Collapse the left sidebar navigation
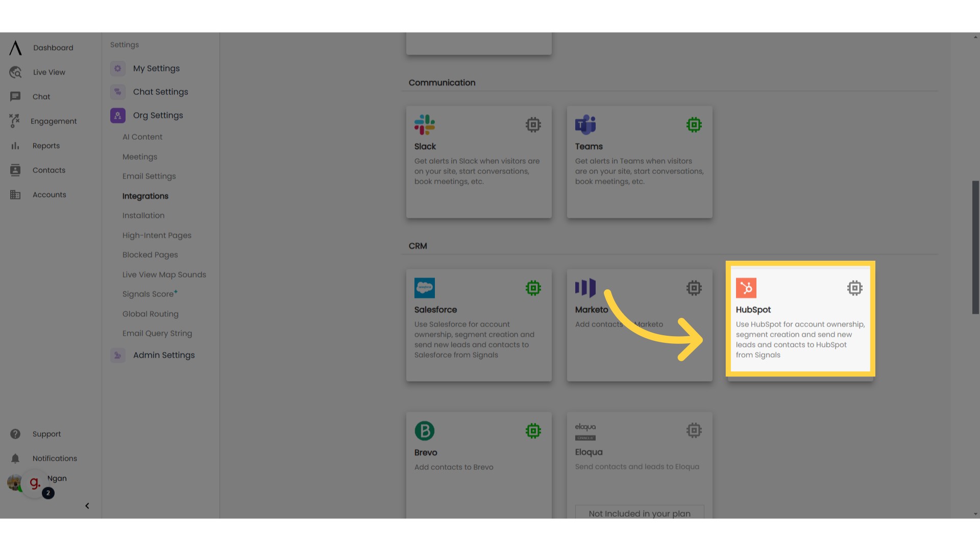980x551 pixels. pos(87,505)
